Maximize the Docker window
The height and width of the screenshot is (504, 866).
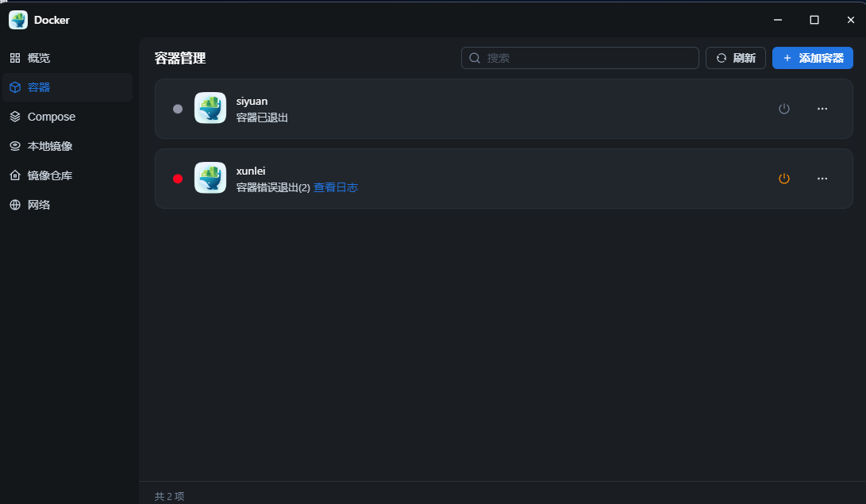point(814,20)
